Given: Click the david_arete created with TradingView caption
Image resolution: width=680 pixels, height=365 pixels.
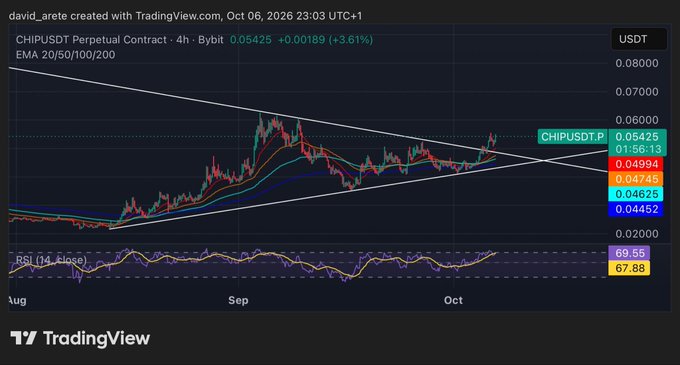Looking at the screenshot, I should (185, 16).
